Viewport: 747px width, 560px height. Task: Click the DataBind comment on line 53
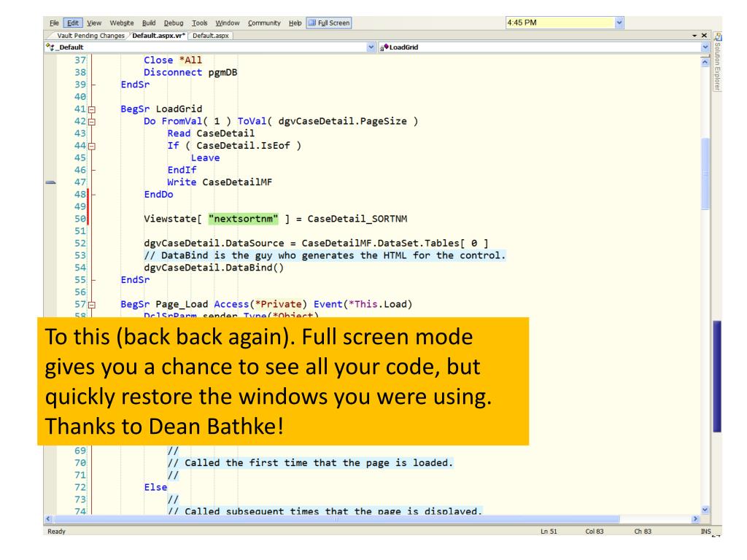pyautogui.click(x=325, y=256)
